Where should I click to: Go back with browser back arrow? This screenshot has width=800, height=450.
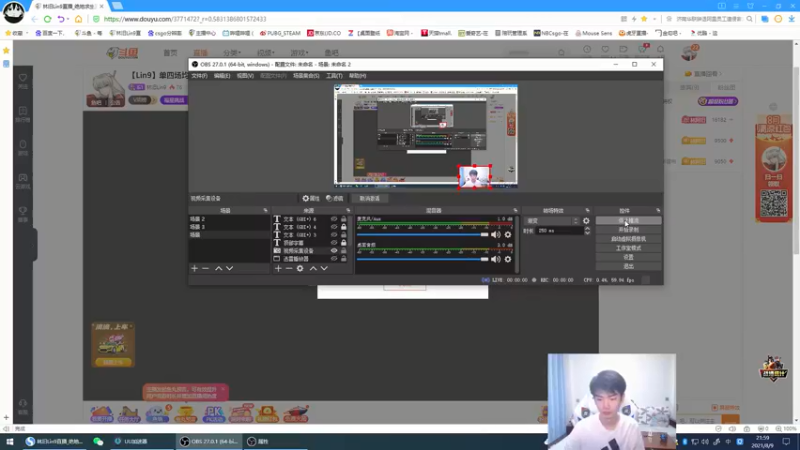[34, 19]
